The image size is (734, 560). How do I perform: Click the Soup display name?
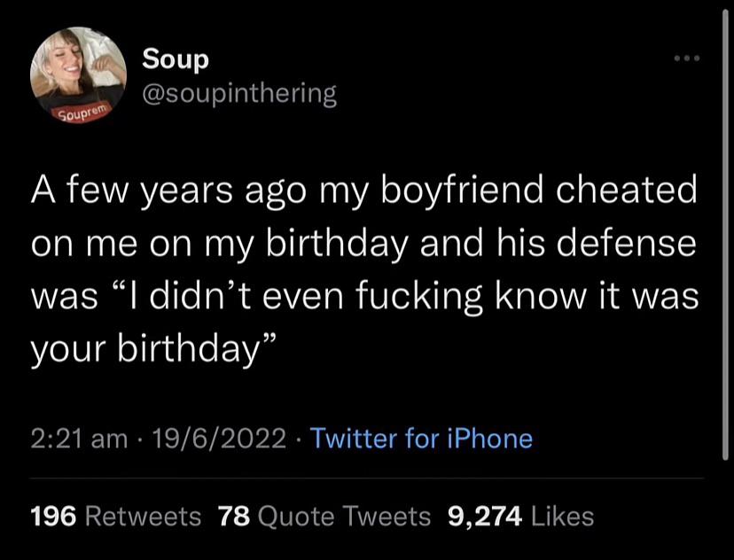176,59
